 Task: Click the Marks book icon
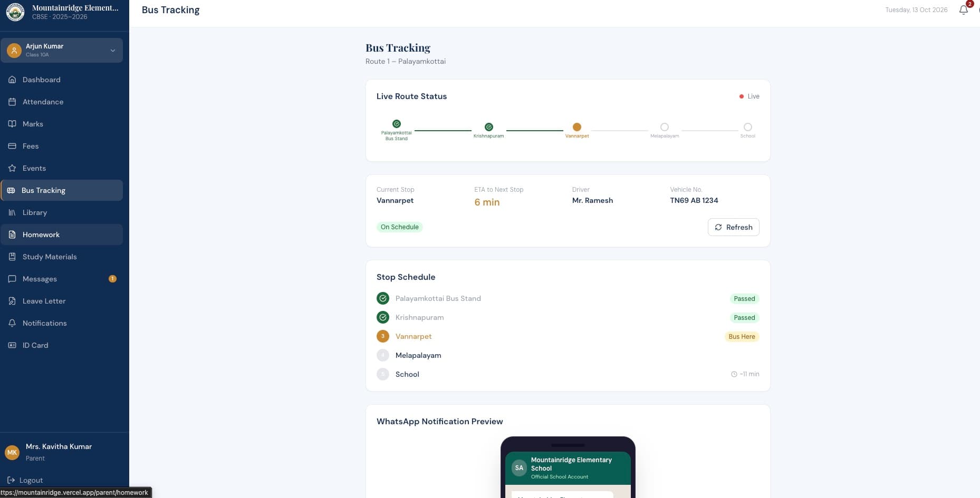coord(12,124)
